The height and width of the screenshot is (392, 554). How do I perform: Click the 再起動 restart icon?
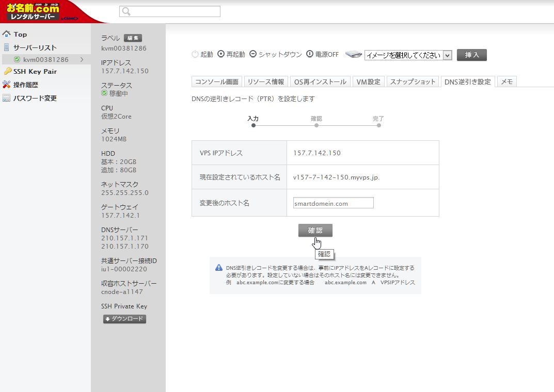221,54
